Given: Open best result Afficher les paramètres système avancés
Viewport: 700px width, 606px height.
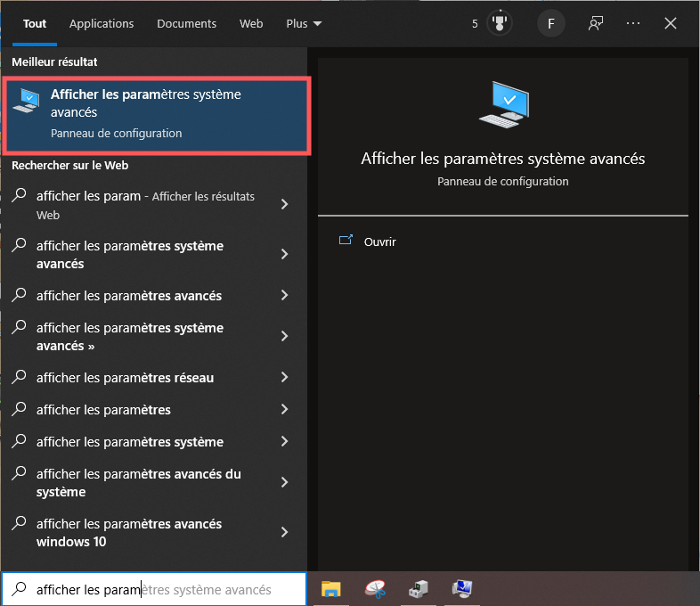Looking at the screenshot, I should click(x=157, y=116).
